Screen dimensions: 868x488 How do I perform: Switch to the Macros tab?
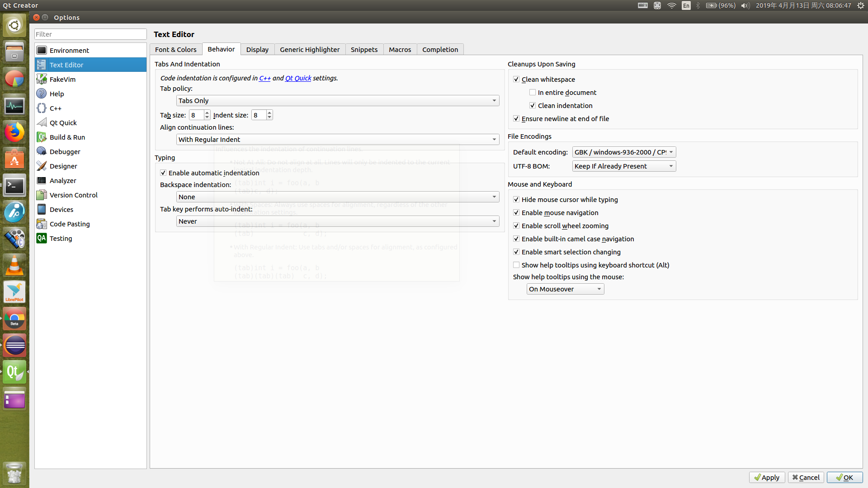(400, 49)
